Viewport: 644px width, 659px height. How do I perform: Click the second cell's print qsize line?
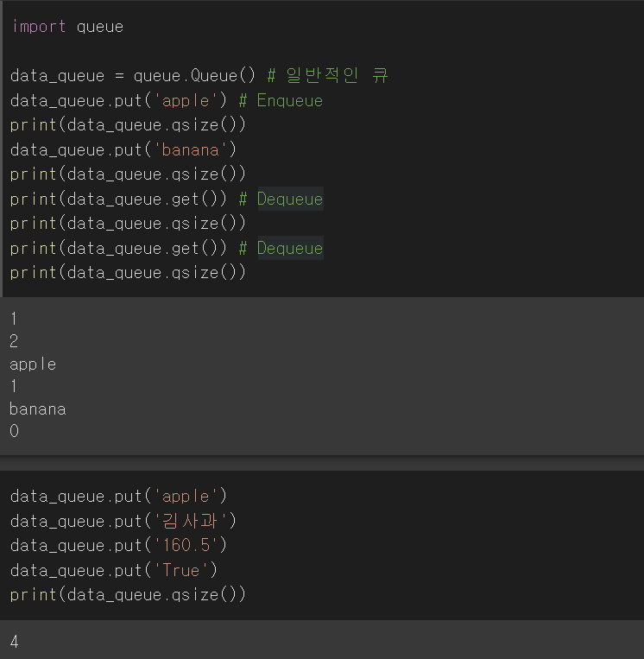pos(128,595)
